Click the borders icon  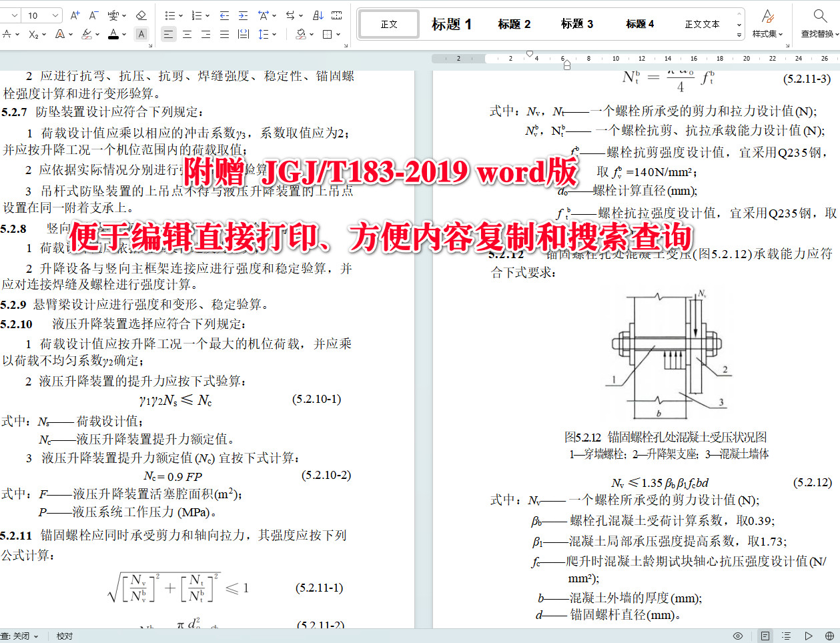328,34
